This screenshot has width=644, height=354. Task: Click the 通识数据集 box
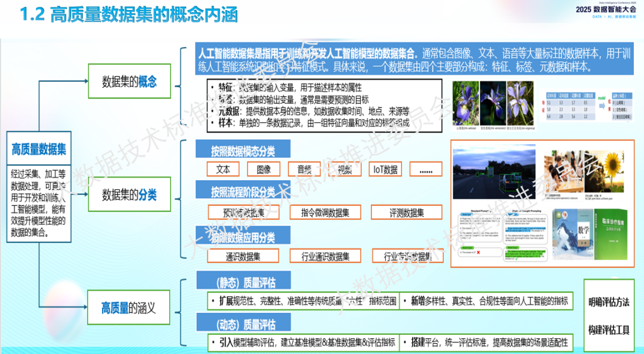coord(243,256)
